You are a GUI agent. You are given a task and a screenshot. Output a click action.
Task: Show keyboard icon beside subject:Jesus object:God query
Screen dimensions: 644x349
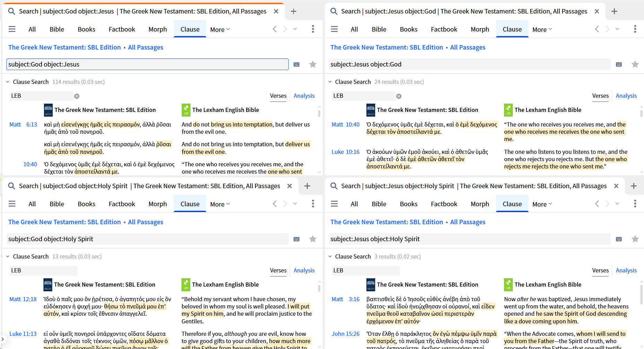pyautogui.click(x=619, y=64)
